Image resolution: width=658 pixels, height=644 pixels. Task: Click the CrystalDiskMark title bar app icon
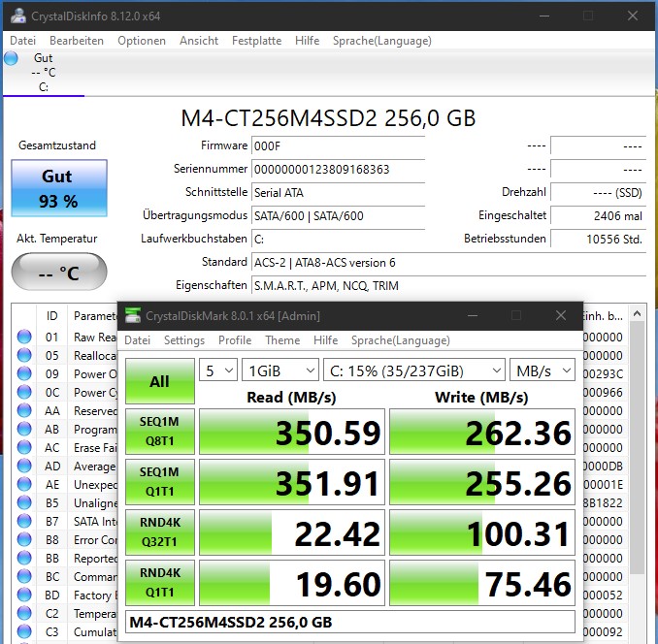pos(133,315)
